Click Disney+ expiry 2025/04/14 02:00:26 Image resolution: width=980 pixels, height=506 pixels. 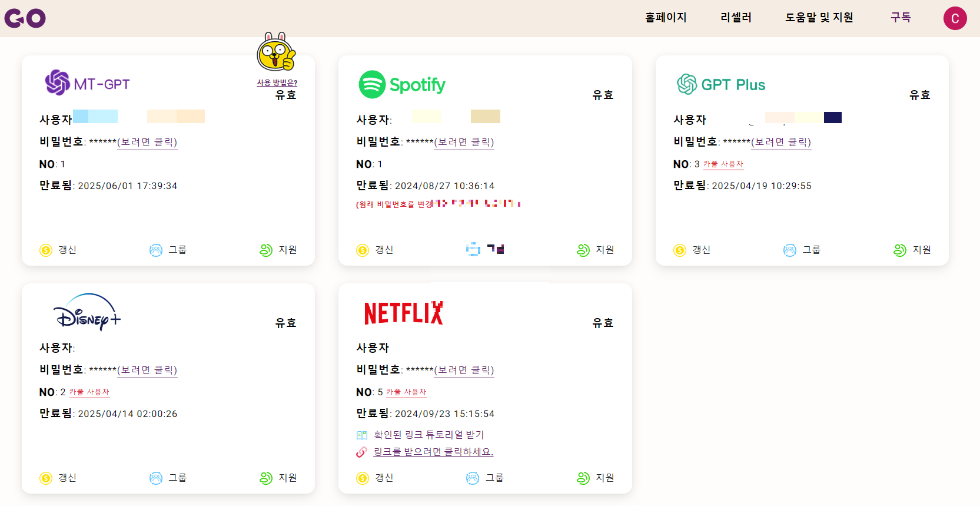[x=128, y=414]
